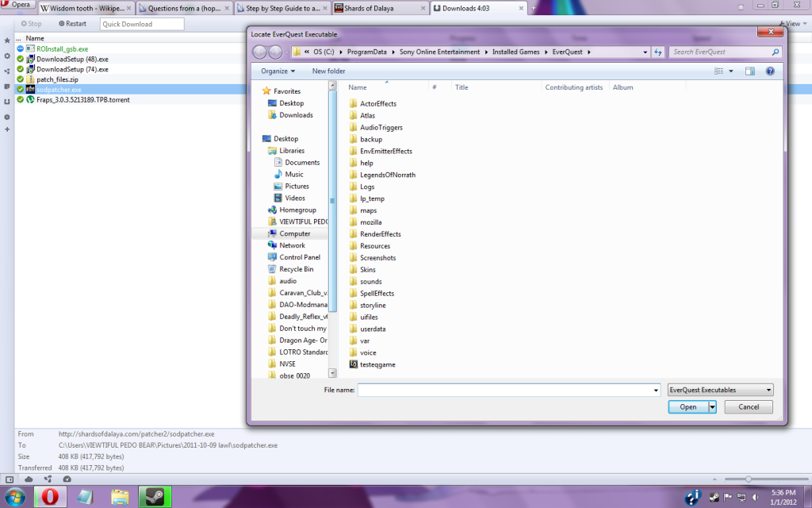The width and height of the screenshot is (812, 508).
Task: Expand the Open button split arrow
Action: click(712, 407)
